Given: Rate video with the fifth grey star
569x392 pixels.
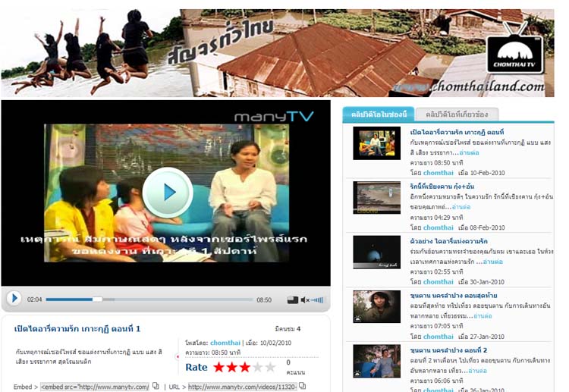Looking at the screenshot, I should tap(270, 367).
